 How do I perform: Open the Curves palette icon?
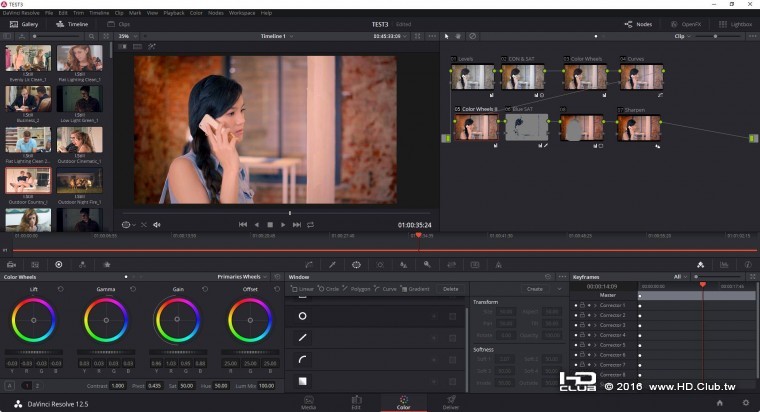tap(308, 264)
